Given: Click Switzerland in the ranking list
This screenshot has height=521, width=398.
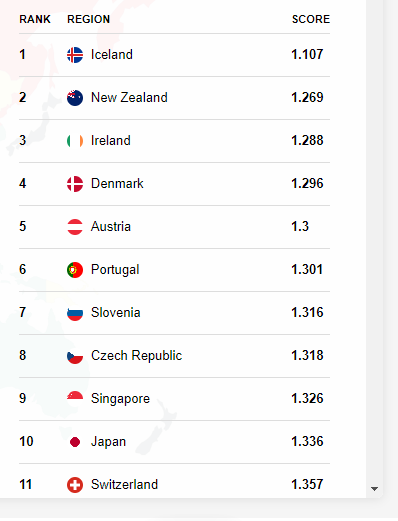Looking at the screenshot, I should (x=125, y=484).
